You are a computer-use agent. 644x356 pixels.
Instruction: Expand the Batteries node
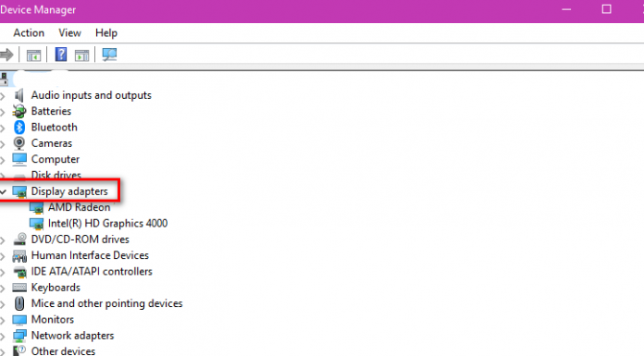point(3,112)
